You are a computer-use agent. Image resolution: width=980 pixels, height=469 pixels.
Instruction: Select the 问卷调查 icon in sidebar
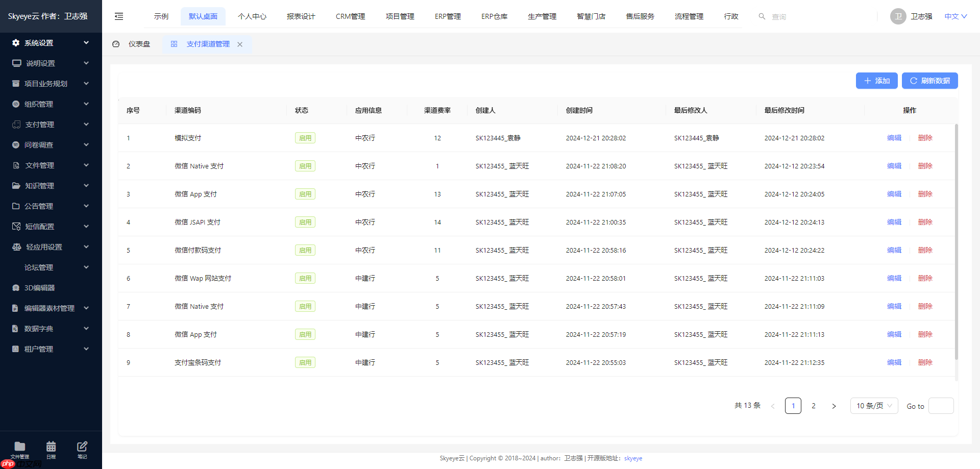coord(15,144)
